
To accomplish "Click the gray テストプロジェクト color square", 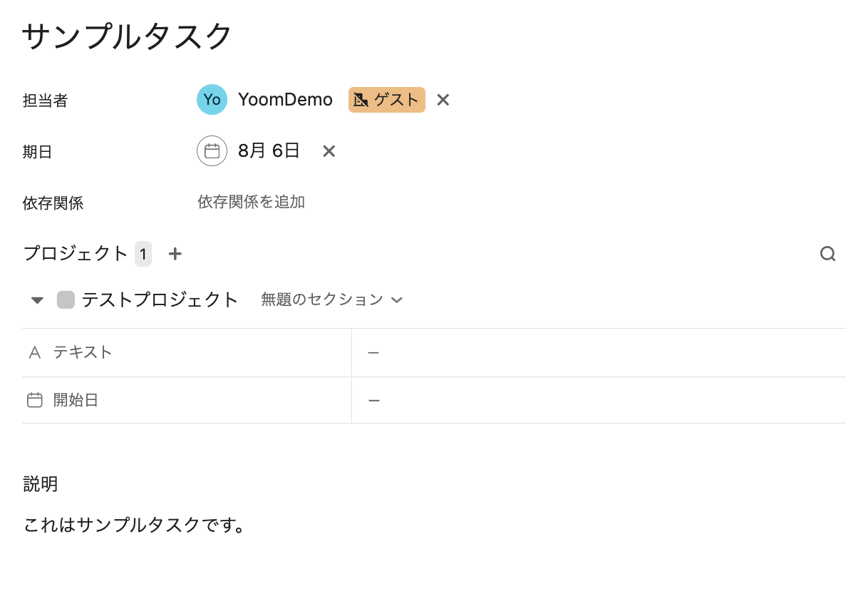I will 66,300.
